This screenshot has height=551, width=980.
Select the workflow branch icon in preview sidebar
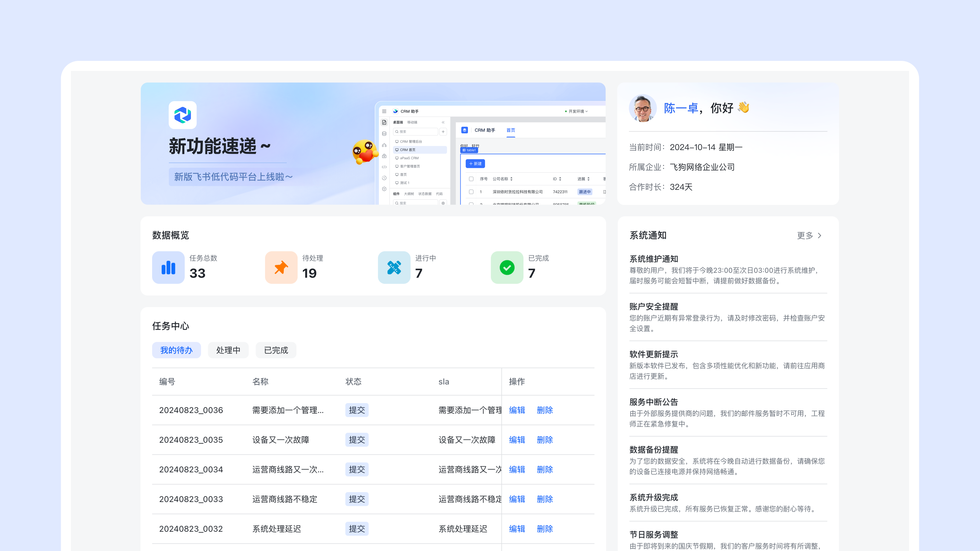click(x=384, y=145)
